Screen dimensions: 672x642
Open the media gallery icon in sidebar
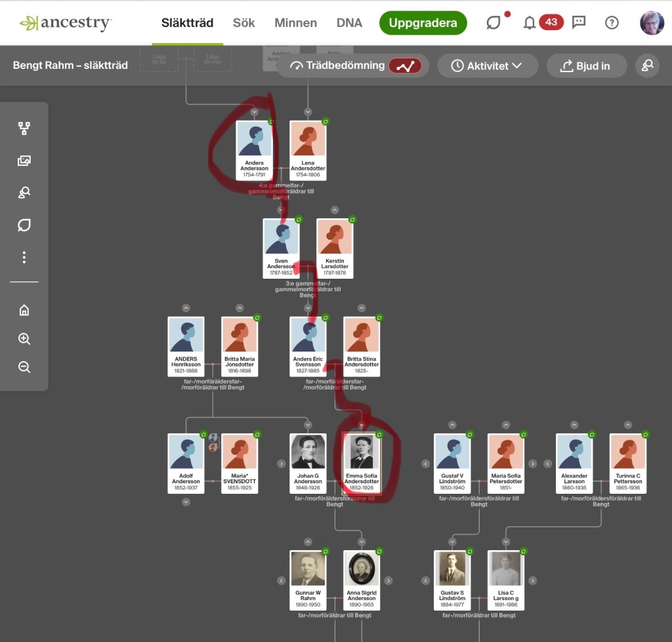(x=24, y=161)
